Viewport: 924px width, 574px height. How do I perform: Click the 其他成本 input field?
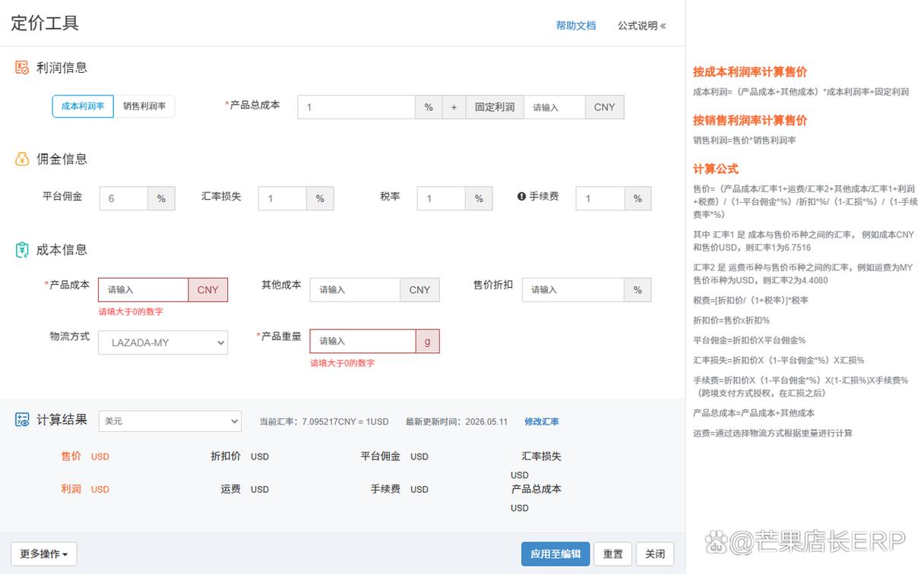[x=355, y=289]
